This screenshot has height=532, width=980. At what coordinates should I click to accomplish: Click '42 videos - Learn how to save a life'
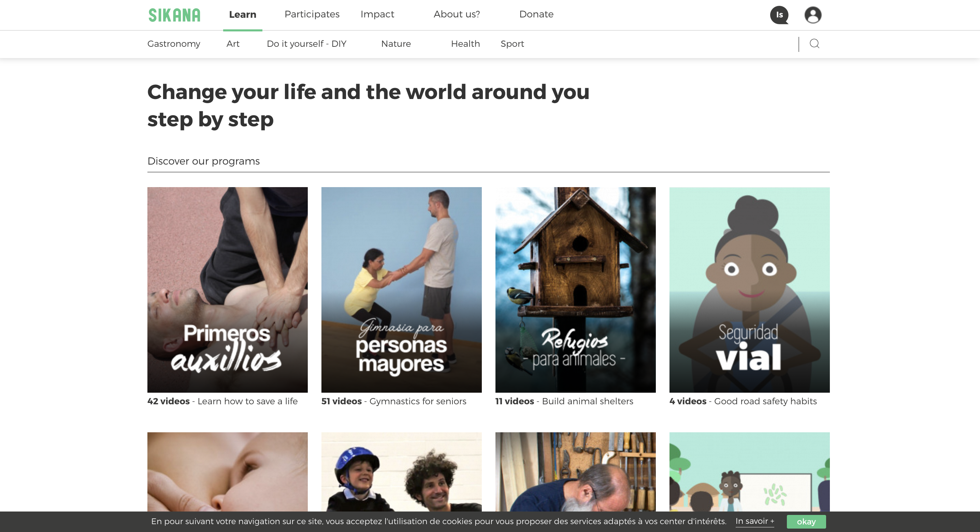[x=222, y=401]
